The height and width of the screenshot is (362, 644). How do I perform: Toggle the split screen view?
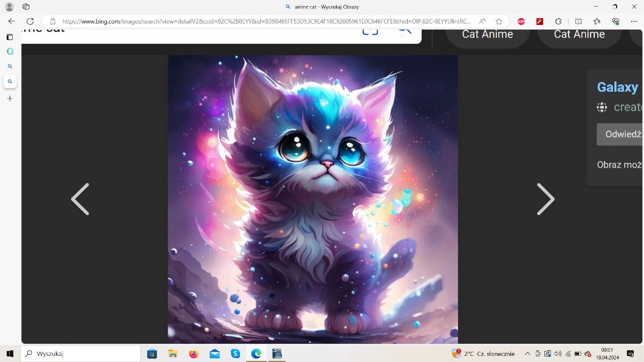click(578, 21)
